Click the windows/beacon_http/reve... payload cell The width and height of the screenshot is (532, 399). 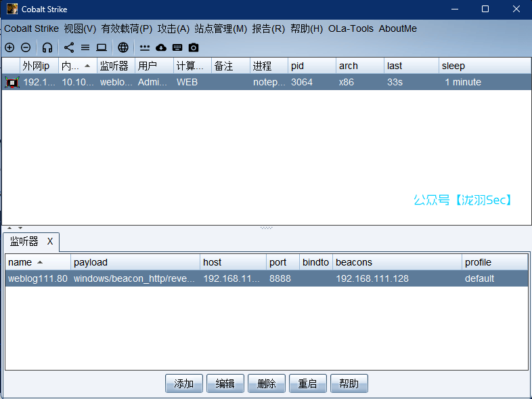click(135, 278)
